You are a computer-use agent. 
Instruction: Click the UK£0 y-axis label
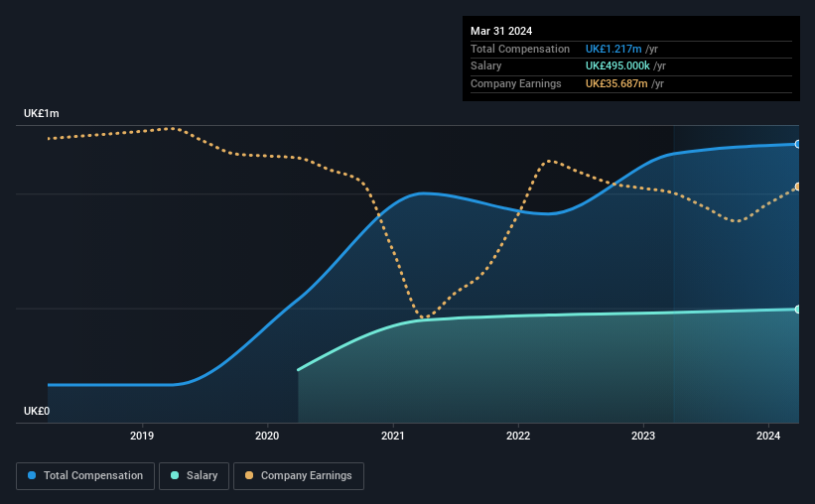pyautogui.click(x=37, y=411)
